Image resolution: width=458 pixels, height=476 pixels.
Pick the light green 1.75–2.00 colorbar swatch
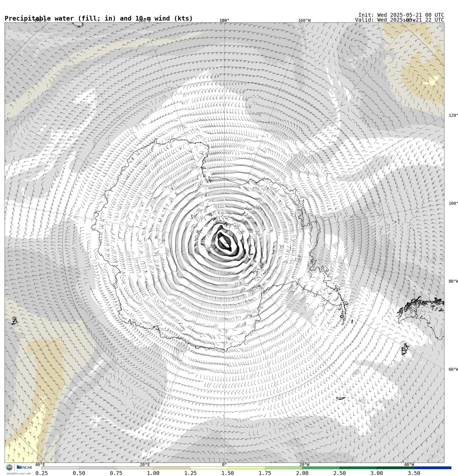[x=284, y=468]
